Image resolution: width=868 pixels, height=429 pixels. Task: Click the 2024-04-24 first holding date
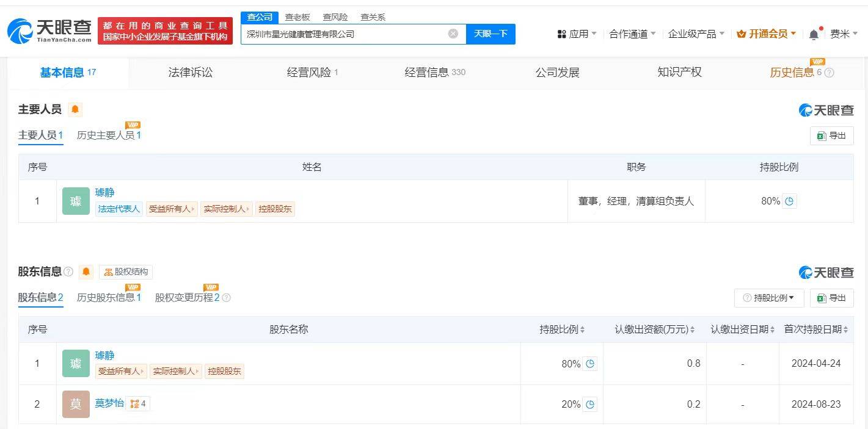tap(816, 363)
